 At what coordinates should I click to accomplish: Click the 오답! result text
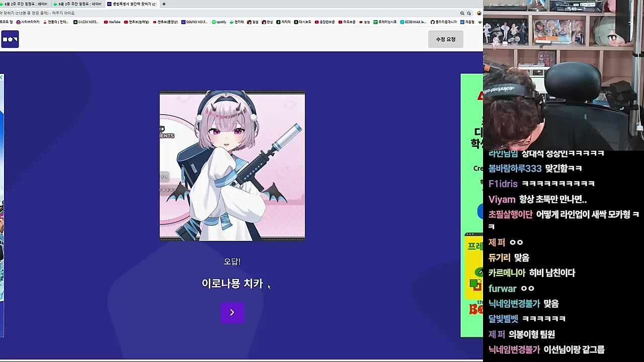[232, 261]
